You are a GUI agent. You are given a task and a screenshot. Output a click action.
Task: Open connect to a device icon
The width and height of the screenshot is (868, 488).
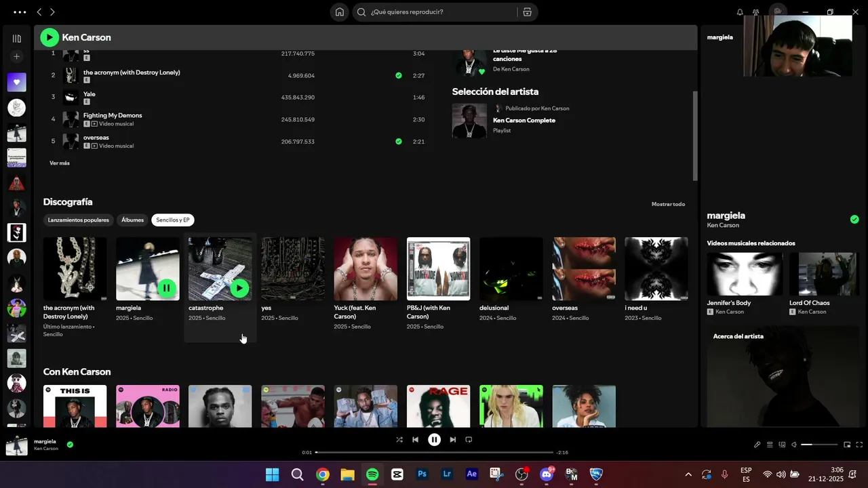[782, 445]
